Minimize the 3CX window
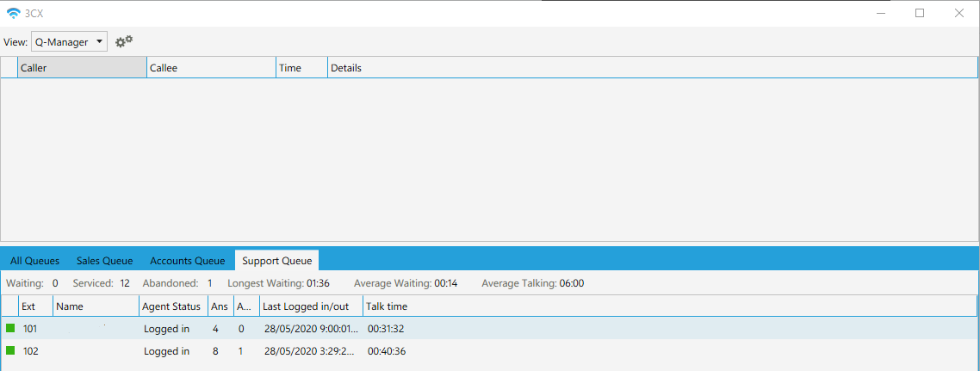980x371 pixels. (x=881, y=13)
